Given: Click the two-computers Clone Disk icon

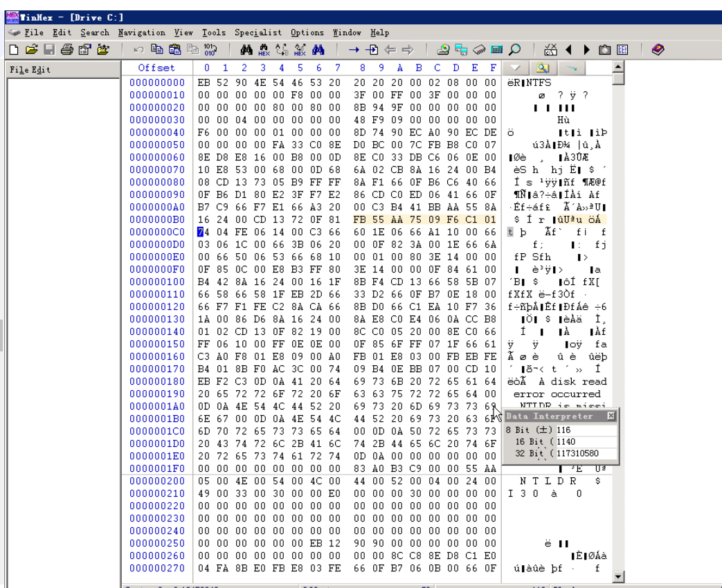Looking at the screenshot, I should (x=461, y=50).
